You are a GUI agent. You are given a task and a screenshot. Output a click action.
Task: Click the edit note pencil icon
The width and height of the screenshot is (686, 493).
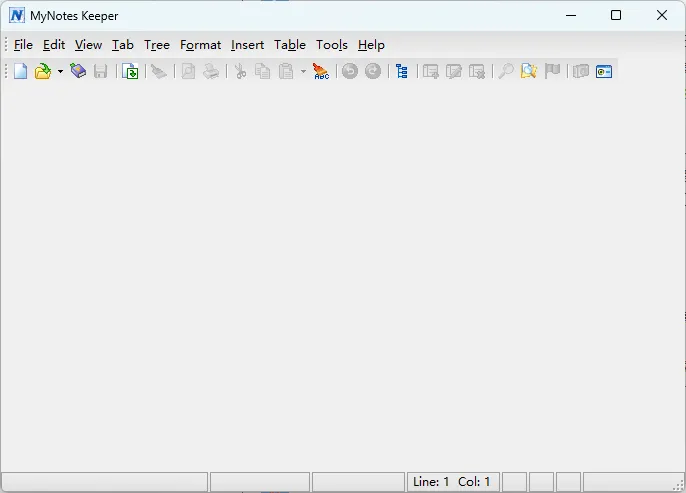tap(454, 71)
